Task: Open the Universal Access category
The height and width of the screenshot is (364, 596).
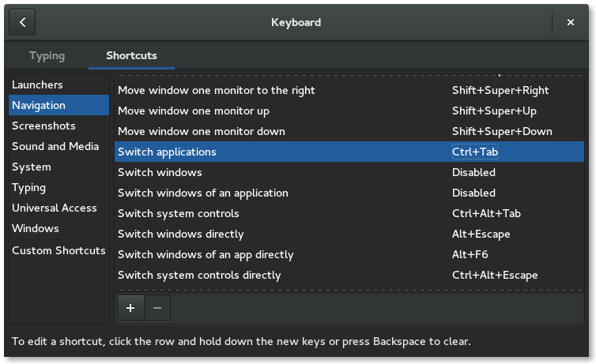Action: point(55,208)
